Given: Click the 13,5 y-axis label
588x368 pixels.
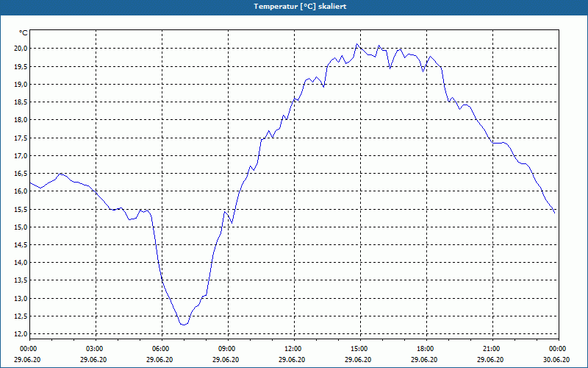Looking at the screenshot, I should 21,280.
